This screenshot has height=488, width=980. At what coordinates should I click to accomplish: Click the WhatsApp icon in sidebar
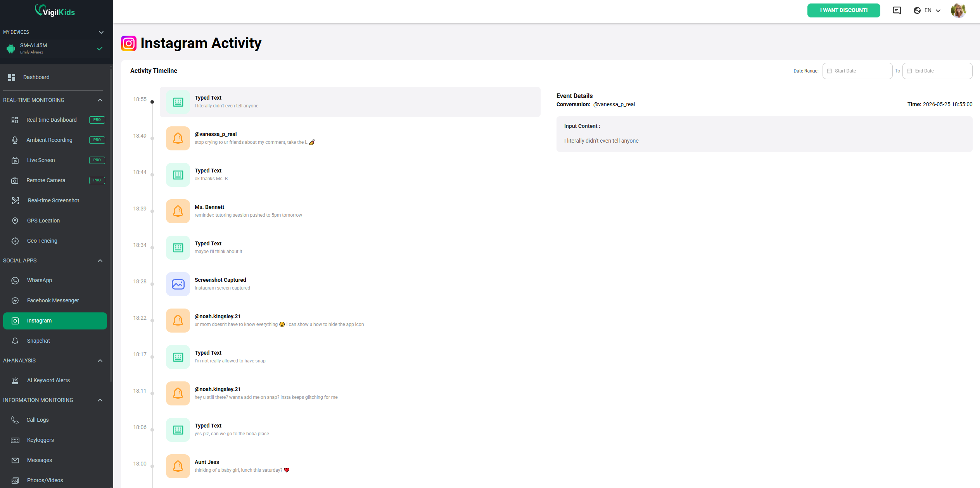point(15,281)
